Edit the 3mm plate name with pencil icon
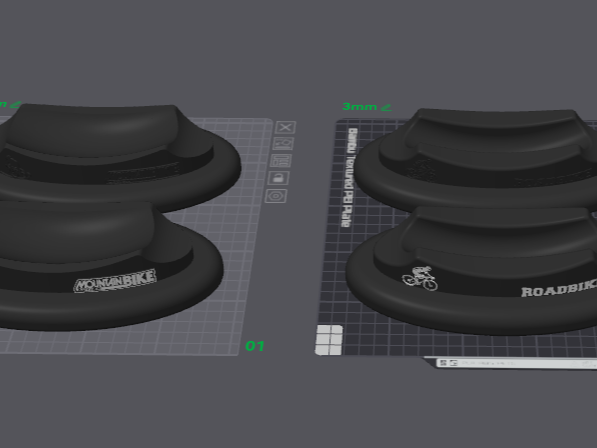The image size is (597, 448). [386, 108]
